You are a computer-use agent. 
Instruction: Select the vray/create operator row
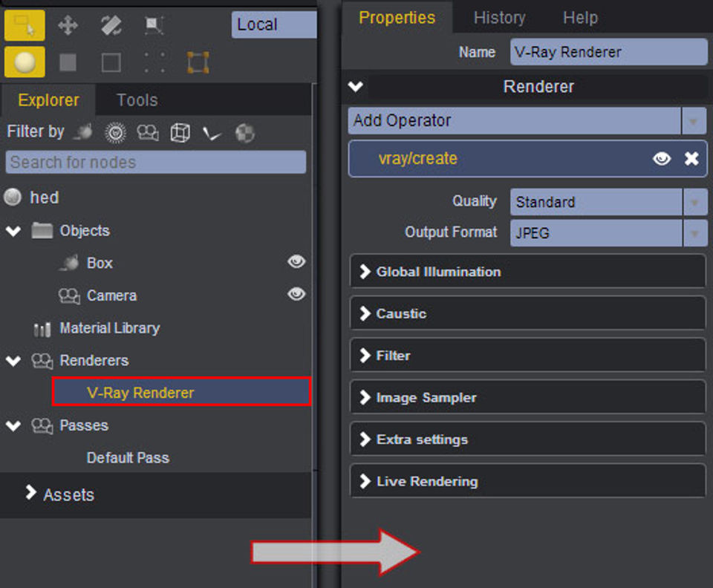click(x=527, y=159)
